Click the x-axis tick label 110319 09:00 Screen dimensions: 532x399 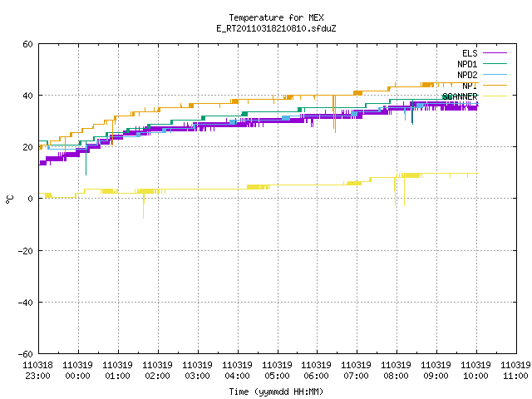(x=436, y=371)
